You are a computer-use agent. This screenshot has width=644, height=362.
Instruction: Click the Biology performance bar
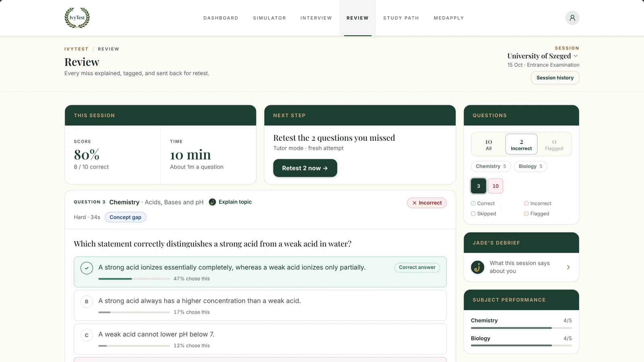tap(521, 346)
